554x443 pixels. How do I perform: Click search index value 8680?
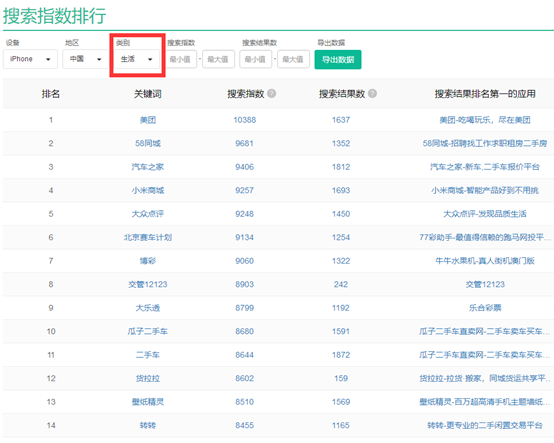click(244, 331)
